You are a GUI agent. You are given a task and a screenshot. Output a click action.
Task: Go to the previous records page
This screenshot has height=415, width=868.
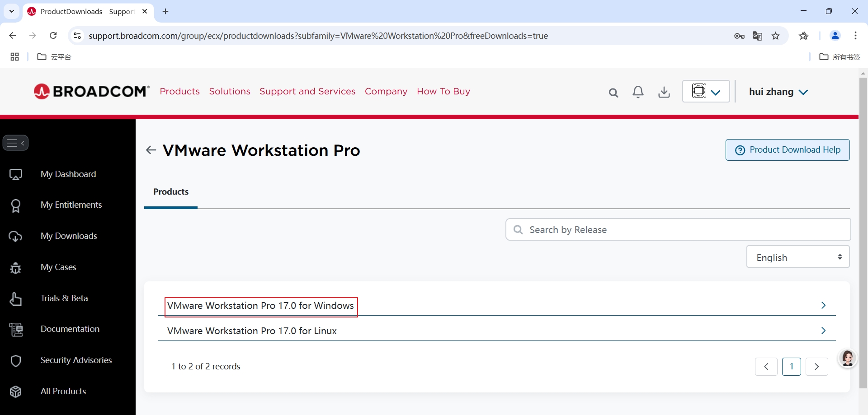click(x=766, y=367)
